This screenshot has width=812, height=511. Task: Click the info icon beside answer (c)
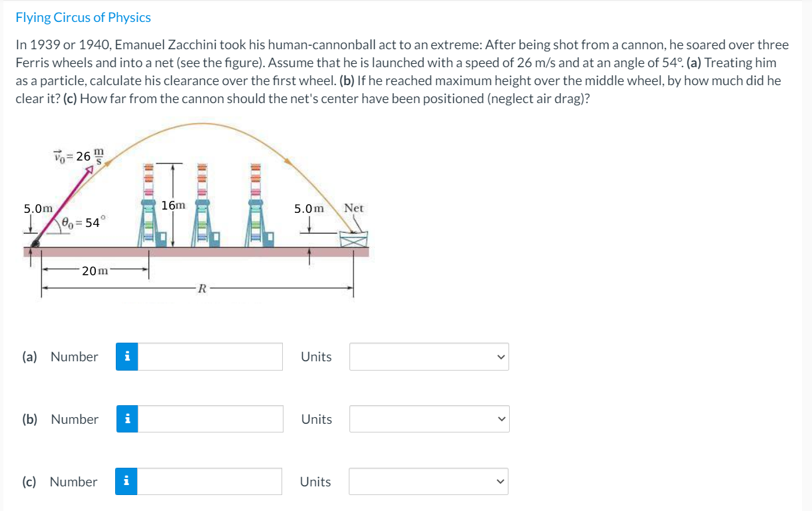pyautogui.click(x=126, y=481)
